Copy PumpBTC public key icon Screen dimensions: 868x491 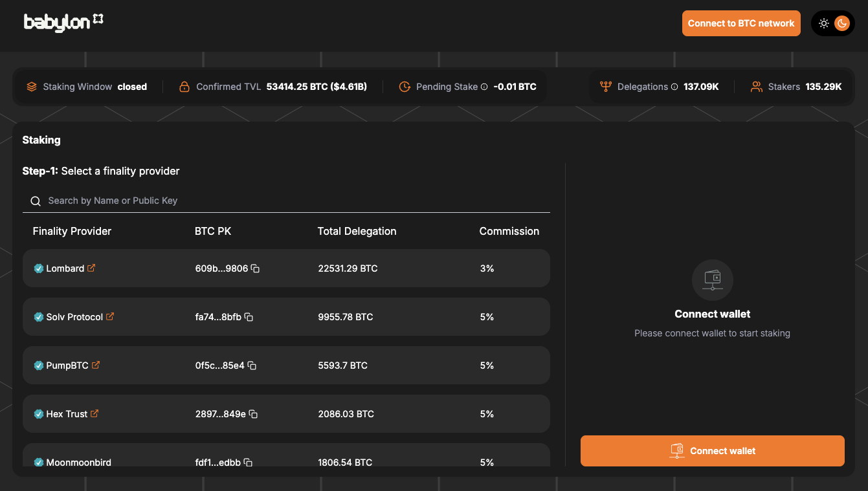coord(252,366)
